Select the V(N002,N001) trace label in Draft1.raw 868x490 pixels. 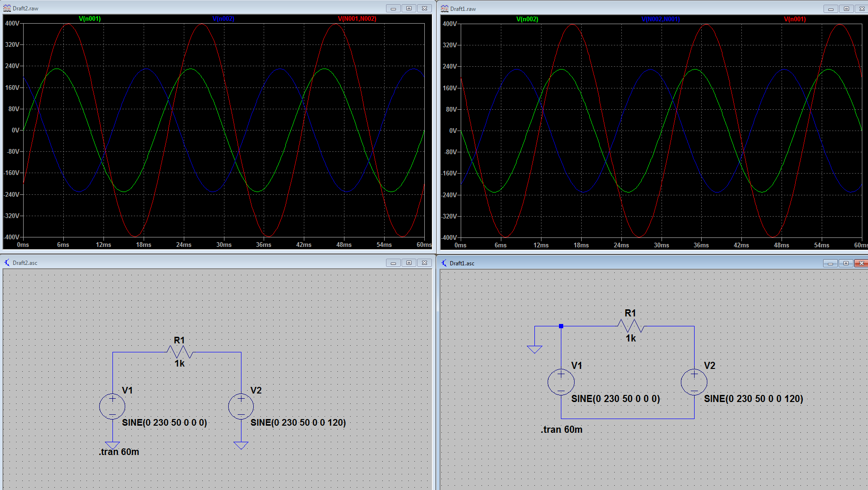coord(661,19)
